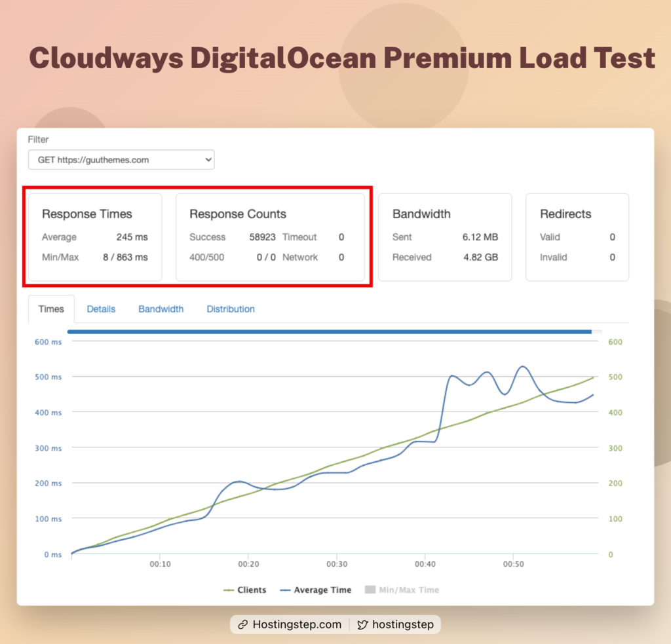This screenshot has width=671, height=644.
Task: Click the average value 245 ms
Action: click(x=132, y=237)
